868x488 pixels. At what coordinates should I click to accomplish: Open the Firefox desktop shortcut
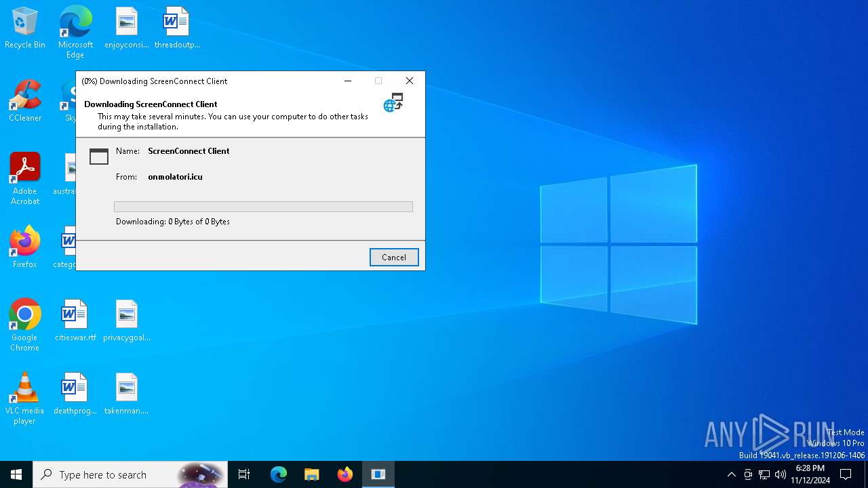pos(25,248)
